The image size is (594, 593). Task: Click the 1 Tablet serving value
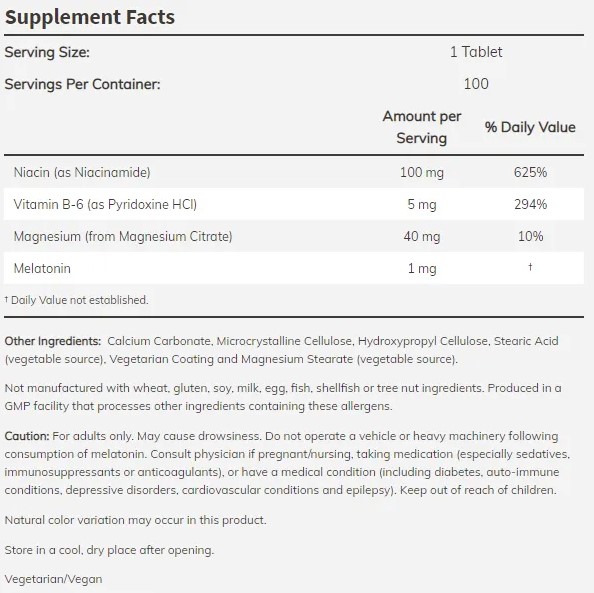476,52
